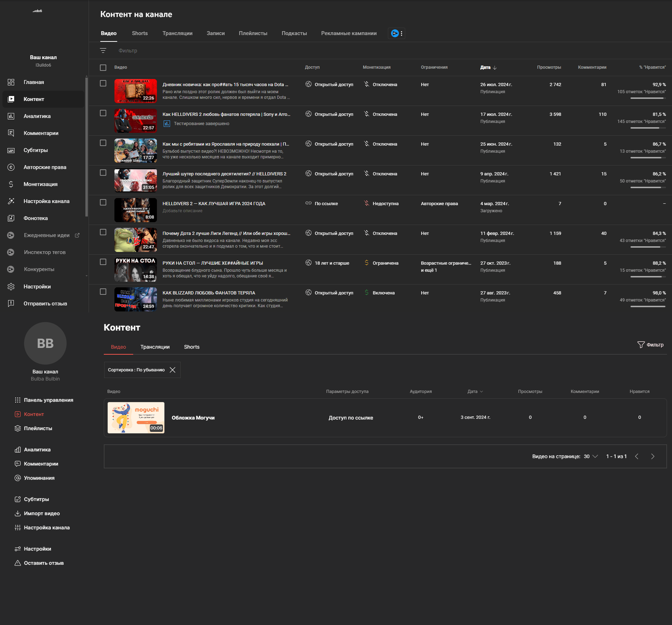This screenshot has width=672, height=625.
Task: Select the Монетизация sidebar icon
Action: pyautogui.click(x=11, y=184)
